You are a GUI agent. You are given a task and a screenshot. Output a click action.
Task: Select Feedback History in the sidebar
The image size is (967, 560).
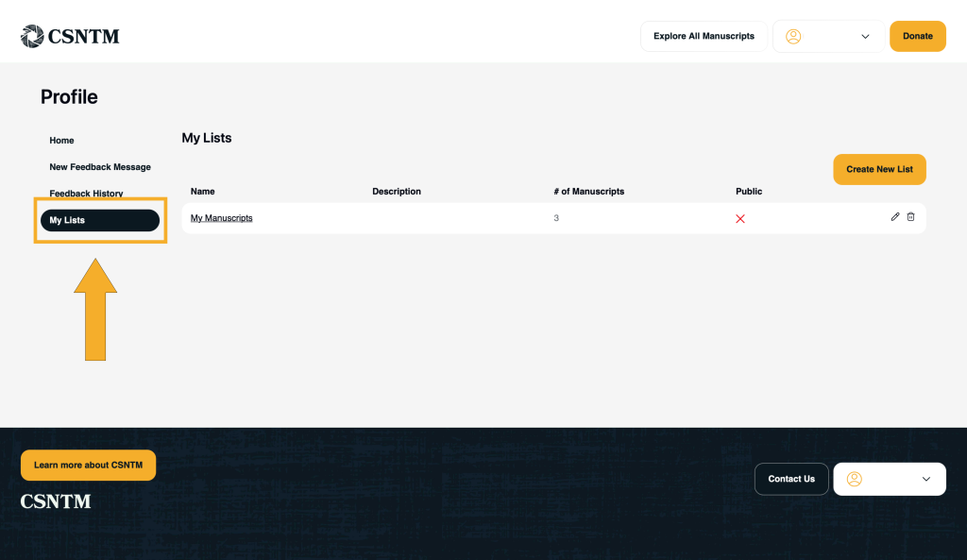(x=86, y=194)
